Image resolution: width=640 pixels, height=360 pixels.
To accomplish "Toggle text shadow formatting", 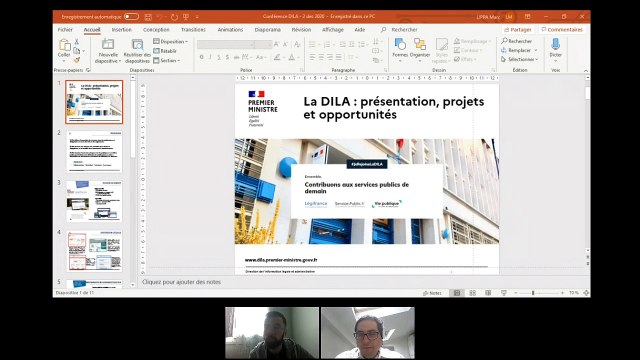I will (x=227, y=58).
